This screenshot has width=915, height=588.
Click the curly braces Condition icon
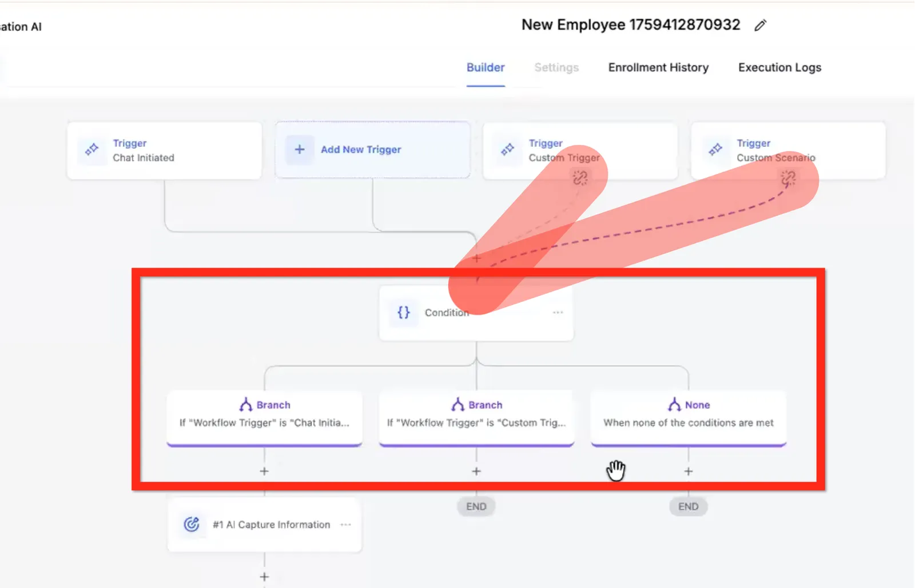404,313
